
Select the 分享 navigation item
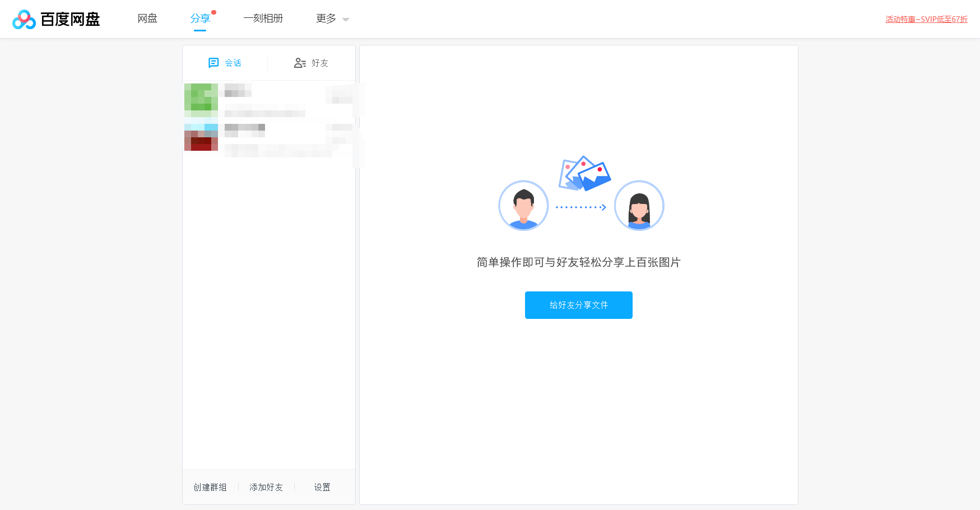pos(201,18)
